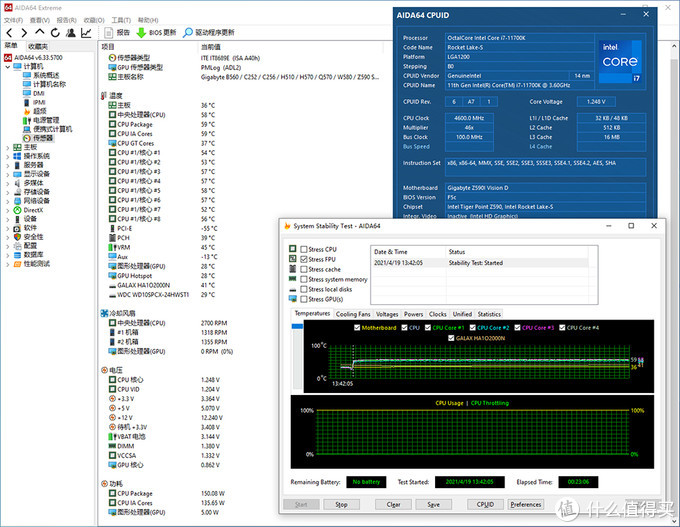This screenshot has height=527, width=680.
Task: Expand the 主板 motherboard tree node
Action: pyautogui.click(x=9, y=146)
